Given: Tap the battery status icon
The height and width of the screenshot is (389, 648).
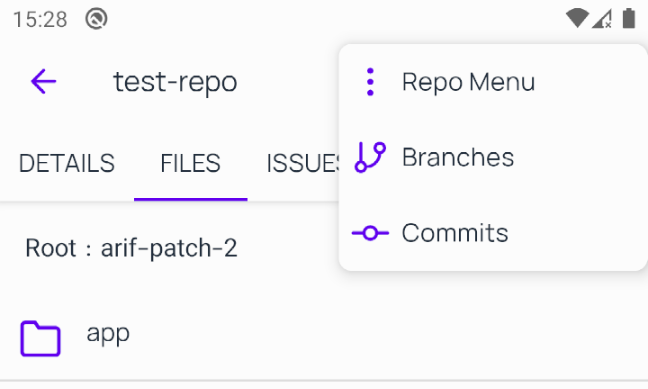Looking at the screenshot, I should pos(629,19).
